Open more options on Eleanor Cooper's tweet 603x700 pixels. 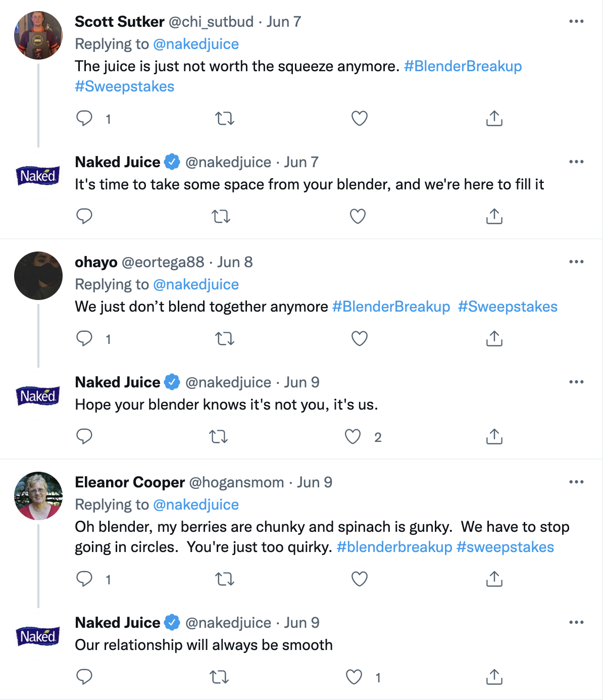pos(576,482)
